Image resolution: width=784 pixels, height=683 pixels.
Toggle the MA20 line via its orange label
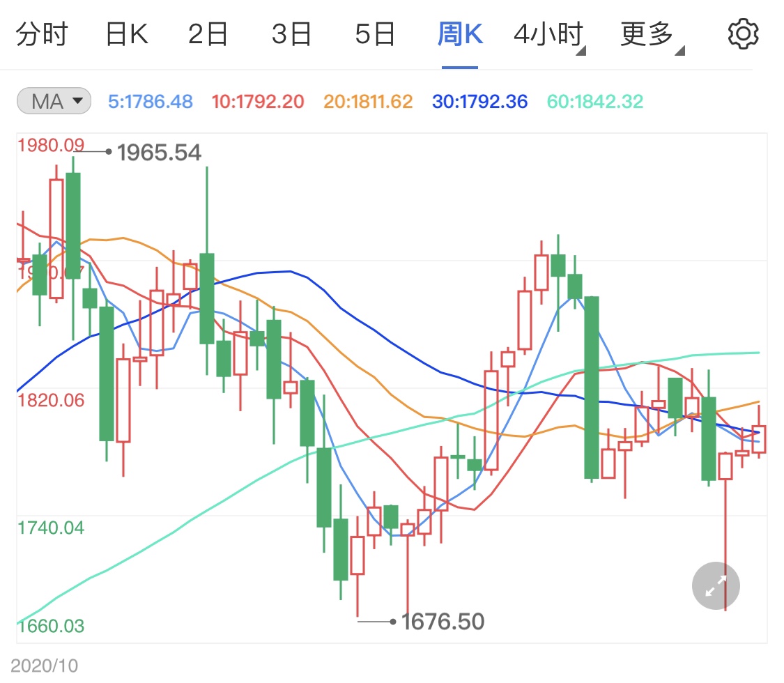[x=367, y=101]
